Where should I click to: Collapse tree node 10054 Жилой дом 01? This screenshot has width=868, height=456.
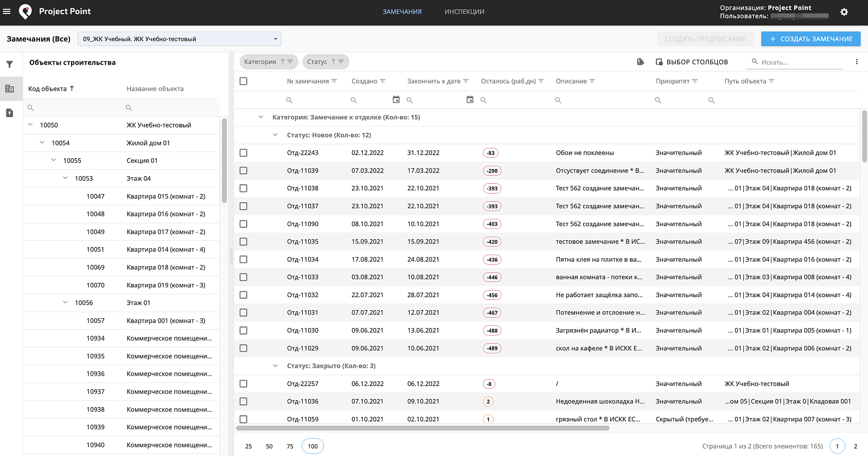click(x=42, y=143)
